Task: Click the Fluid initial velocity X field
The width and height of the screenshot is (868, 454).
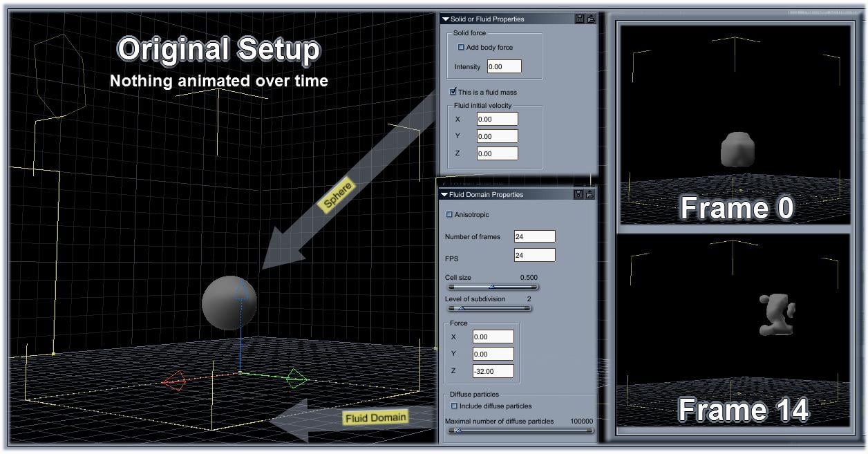Action: [497, 119]
